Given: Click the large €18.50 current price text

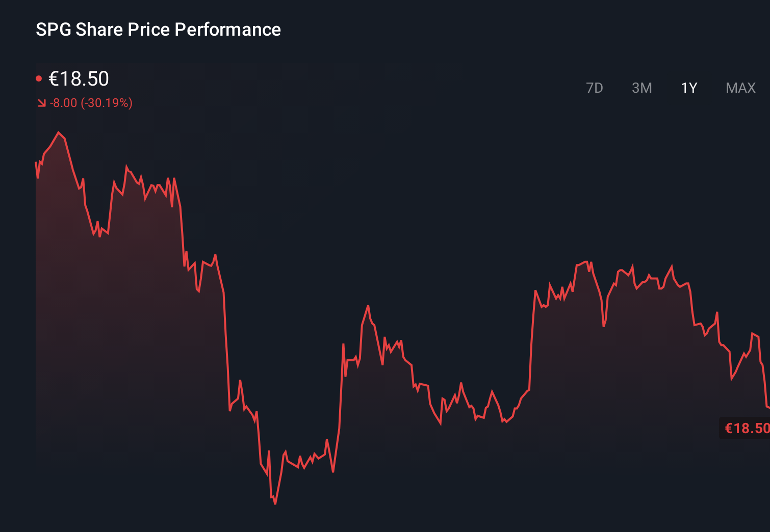Looking at the screenshot, I should click(79, 78).
